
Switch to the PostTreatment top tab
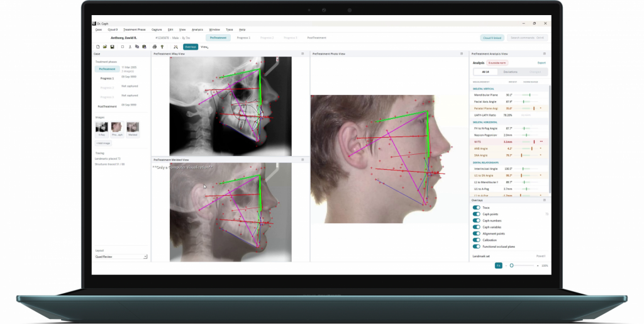click(x=317, y=38)
